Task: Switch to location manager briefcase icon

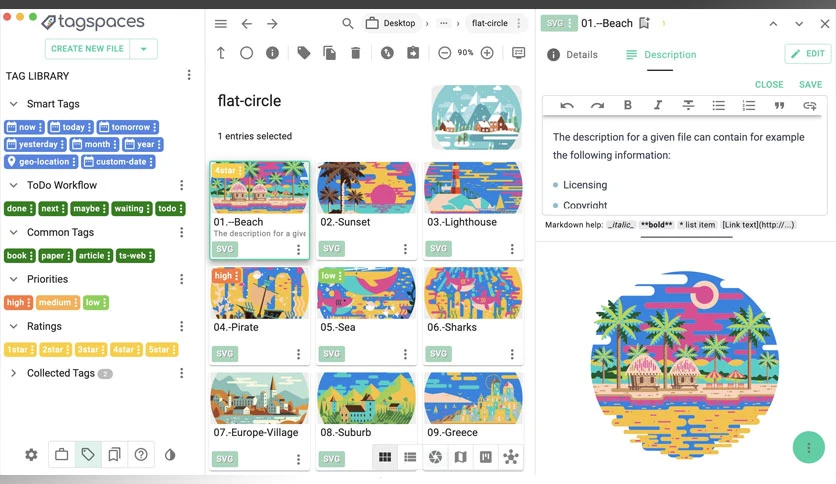Action: (x=62, y=455)
